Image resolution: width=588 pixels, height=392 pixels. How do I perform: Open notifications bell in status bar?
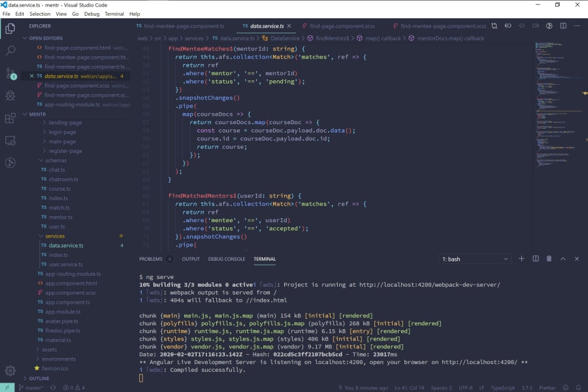(579, 388)
